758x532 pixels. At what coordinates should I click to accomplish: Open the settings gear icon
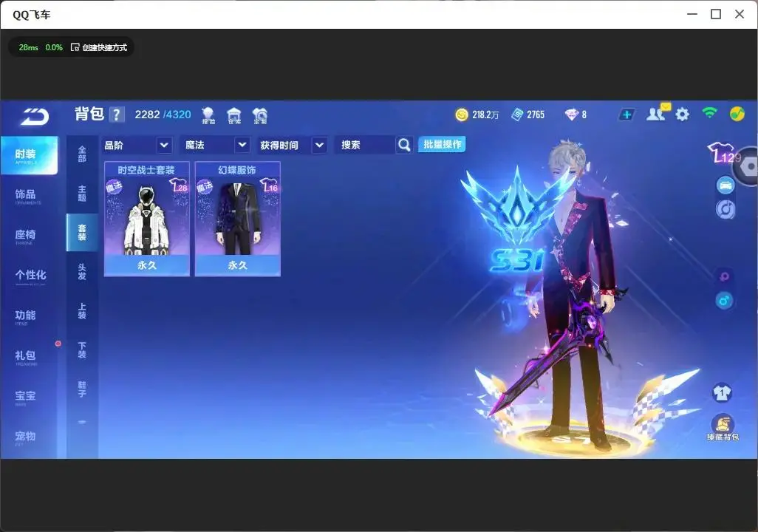pos(682,115)
